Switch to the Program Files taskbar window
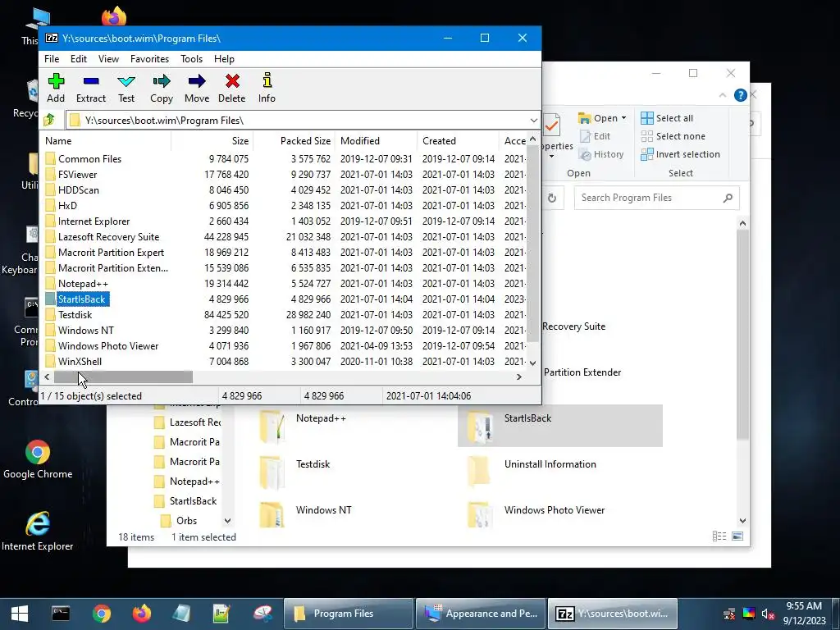 pyautogui.click(x=348, y=614)
